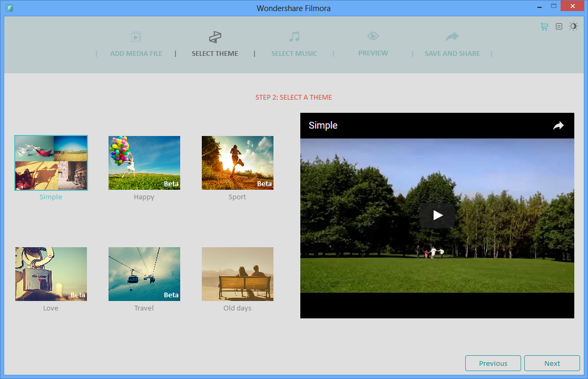The width and height of the screenshot is (588, 379).
Task: Go to the ADD MEDIA FILE step
Action: [136, 53]
